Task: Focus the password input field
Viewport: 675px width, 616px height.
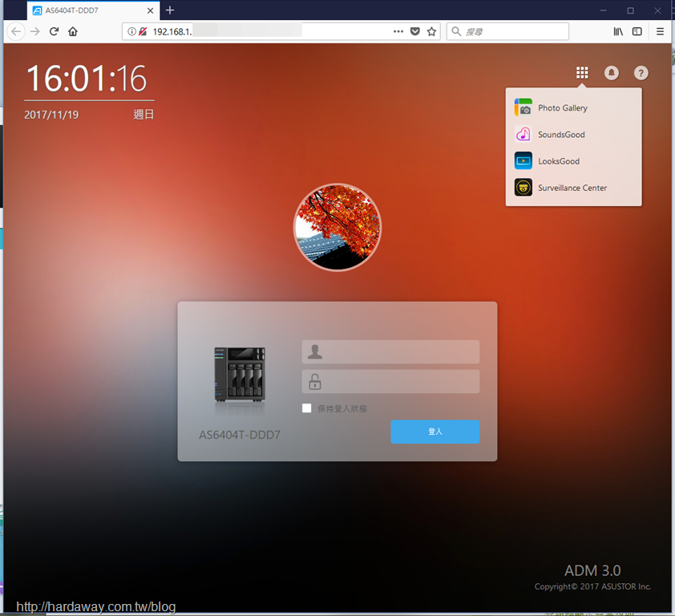Action: point(390,381)
